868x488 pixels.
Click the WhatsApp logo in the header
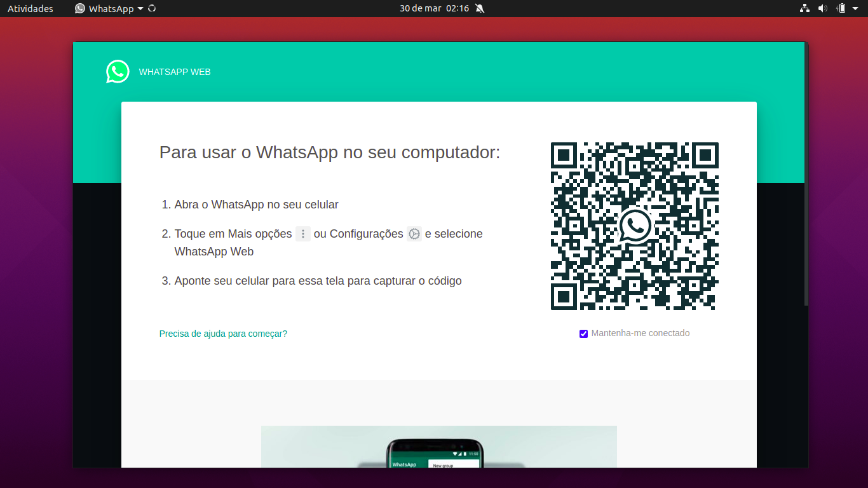(x=118, y=72)
